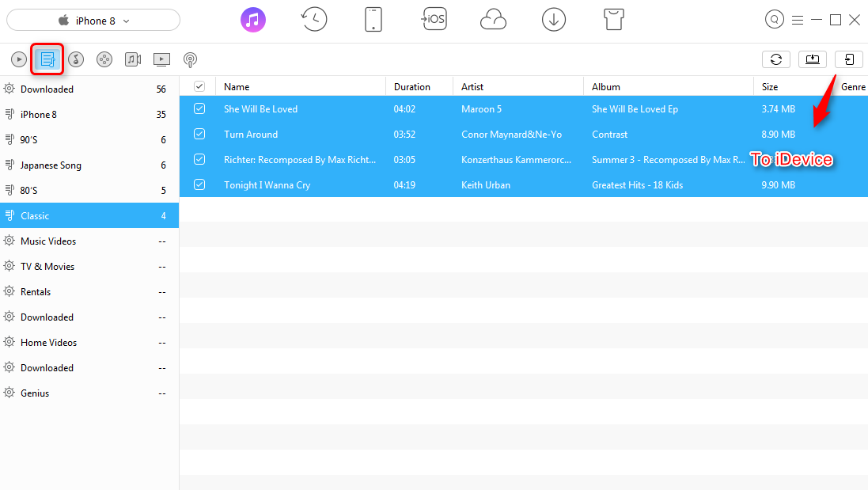Uncheck the Turn Around row checkbox
This screenshot has height=490, width=868.
pyautogui.click(x=199, y=134)
